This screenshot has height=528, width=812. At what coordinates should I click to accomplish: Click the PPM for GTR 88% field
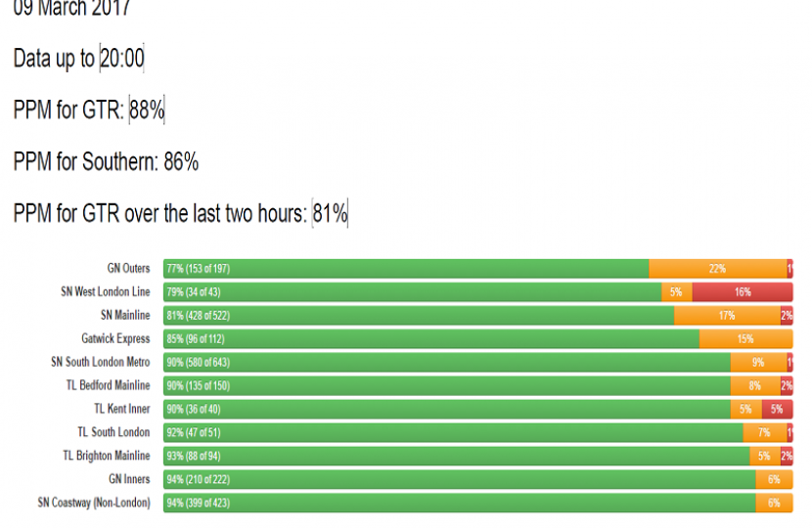pos(147,110)
